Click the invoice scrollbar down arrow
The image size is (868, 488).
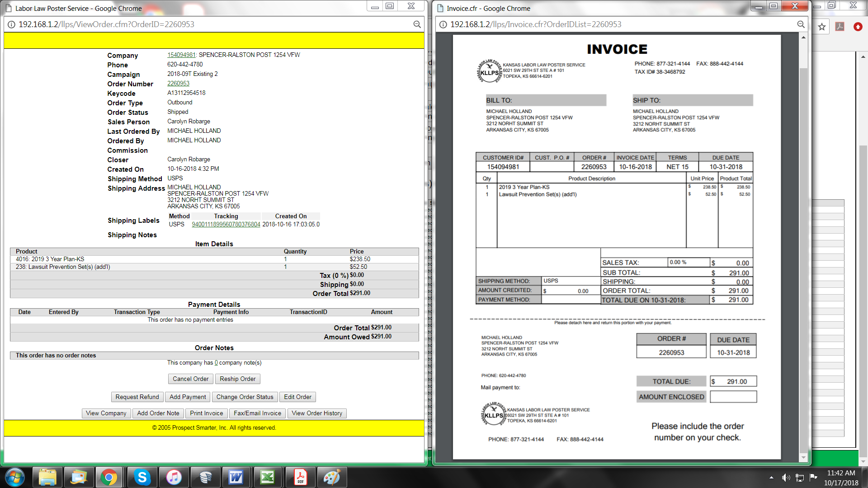pos(803,457)
